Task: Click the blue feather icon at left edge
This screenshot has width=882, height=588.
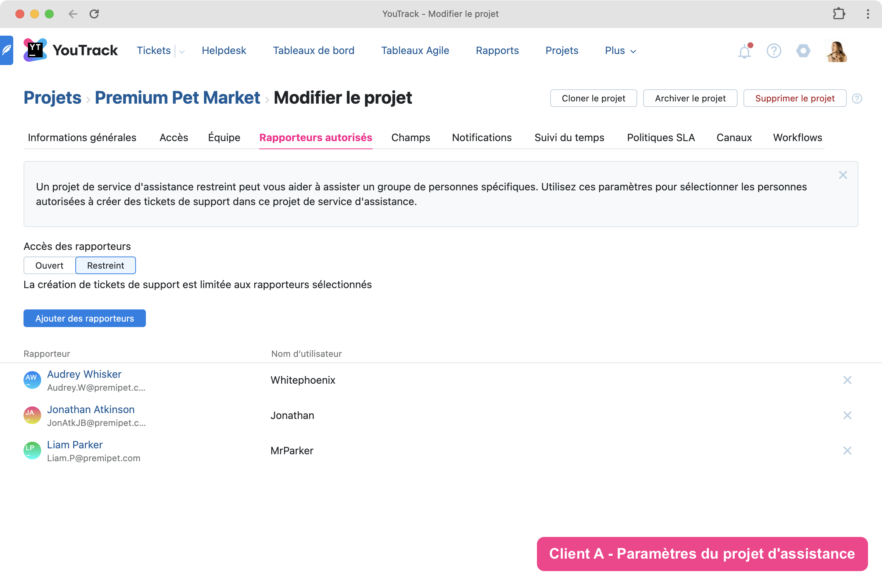Action: (6, 50)
